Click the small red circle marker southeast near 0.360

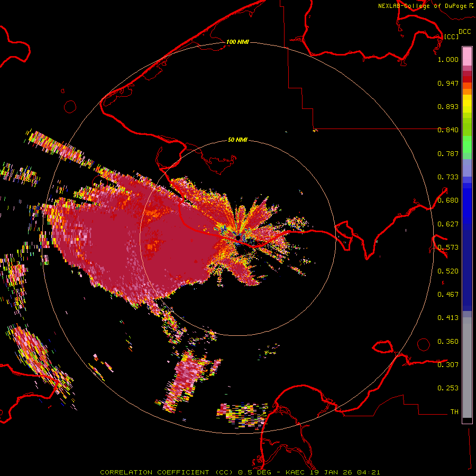pyautogui.click(x=424, y=344)
